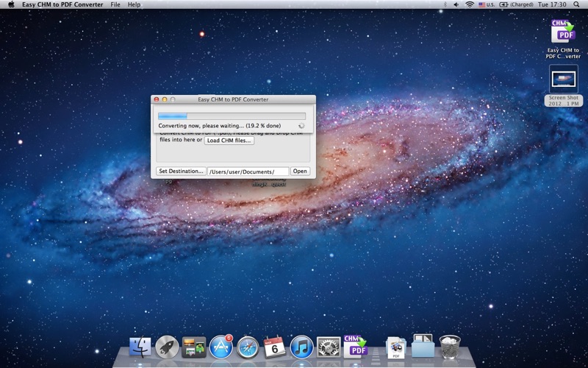
Task: Click the converting status text
Action: (219, 126)
